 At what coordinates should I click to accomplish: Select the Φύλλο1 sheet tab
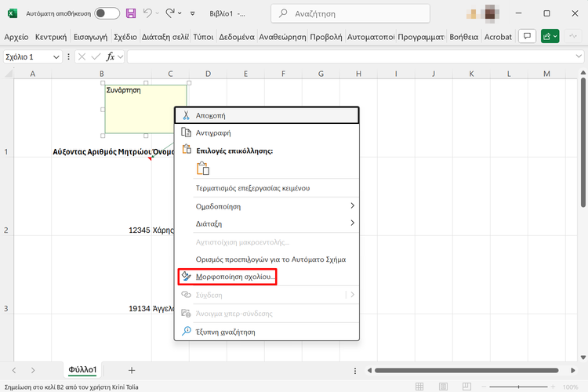tap(82, 370)
